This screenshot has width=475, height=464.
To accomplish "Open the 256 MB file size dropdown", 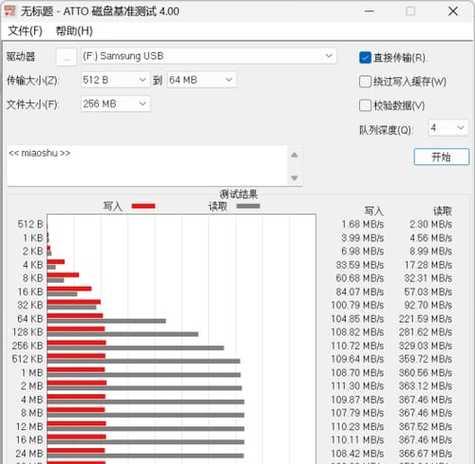I will coord(115,104).
